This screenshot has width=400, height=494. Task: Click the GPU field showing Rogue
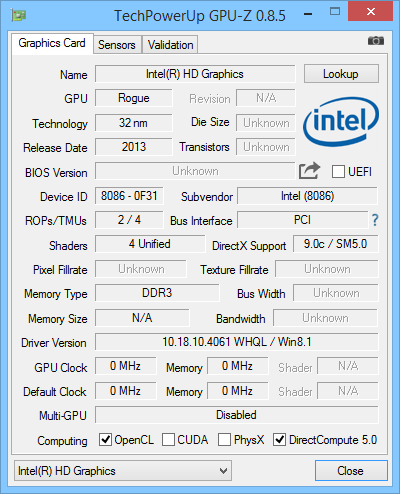pyautogui.click(x=134, y=98)
